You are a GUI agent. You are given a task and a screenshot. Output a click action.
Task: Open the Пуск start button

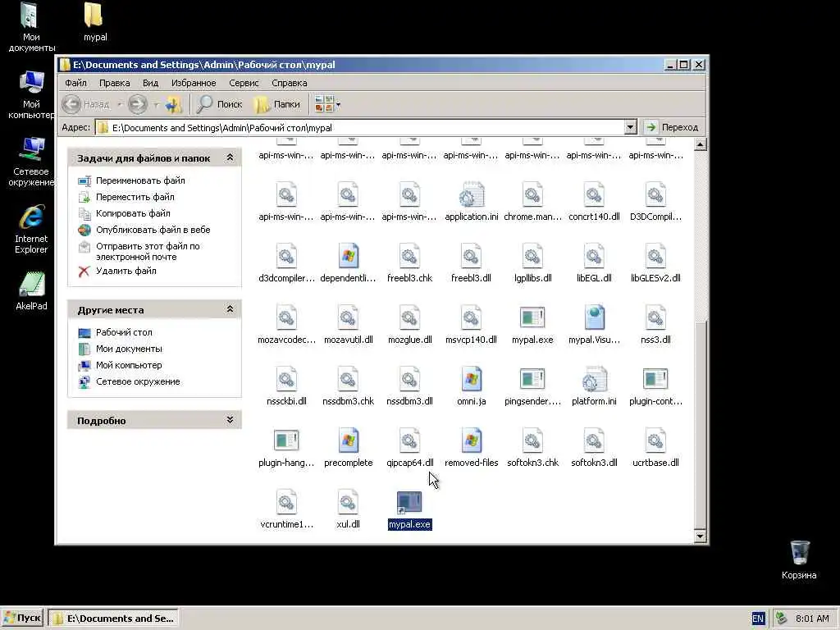22,619
